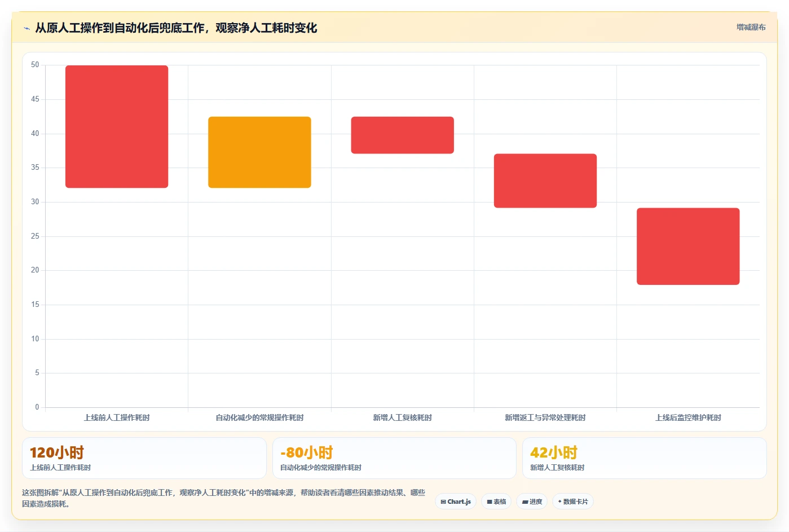Select the 上线后监控维护耗时 bar
This screenshot has width=789, height=532.
pos(688,246)
